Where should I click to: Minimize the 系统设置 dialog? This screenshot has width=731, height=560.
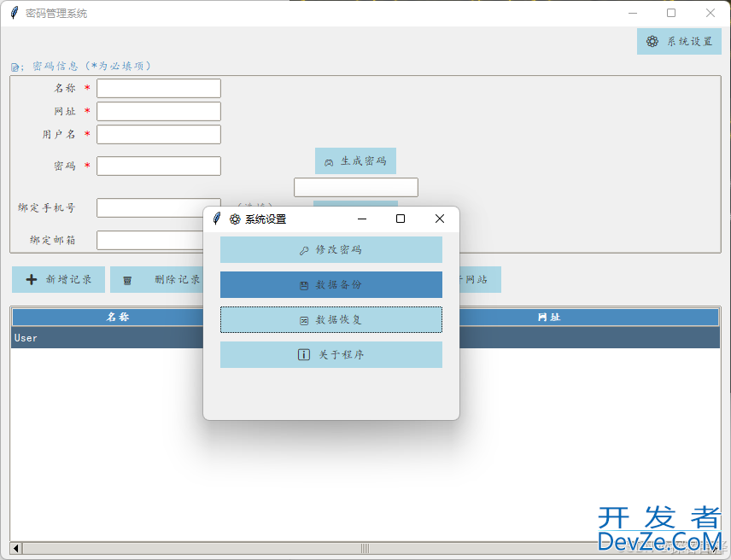tap(362, 219)
